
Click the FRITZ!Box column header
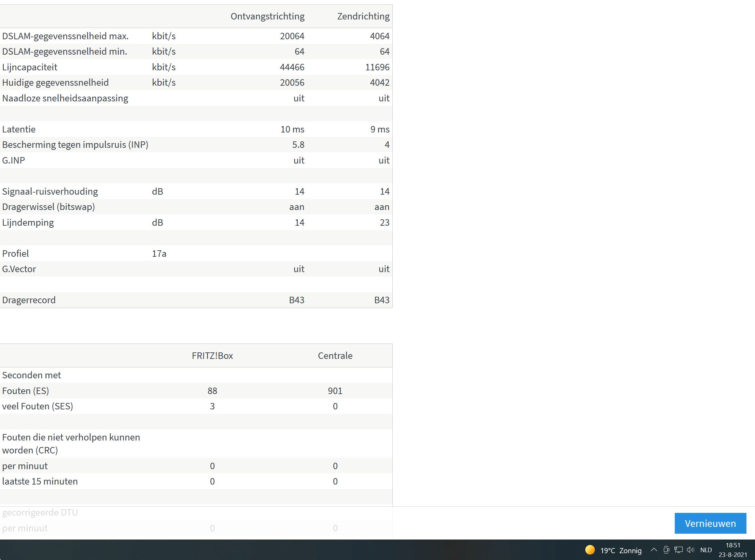point(212,356)
